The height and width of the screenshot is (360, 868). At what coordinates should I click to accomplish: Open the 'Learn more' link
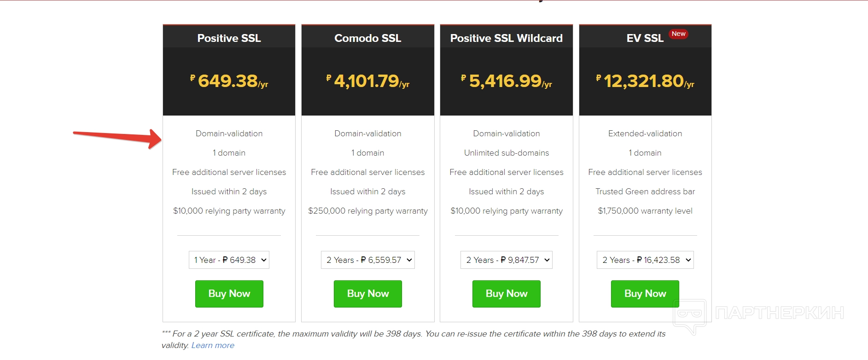(x=213, y=345)
